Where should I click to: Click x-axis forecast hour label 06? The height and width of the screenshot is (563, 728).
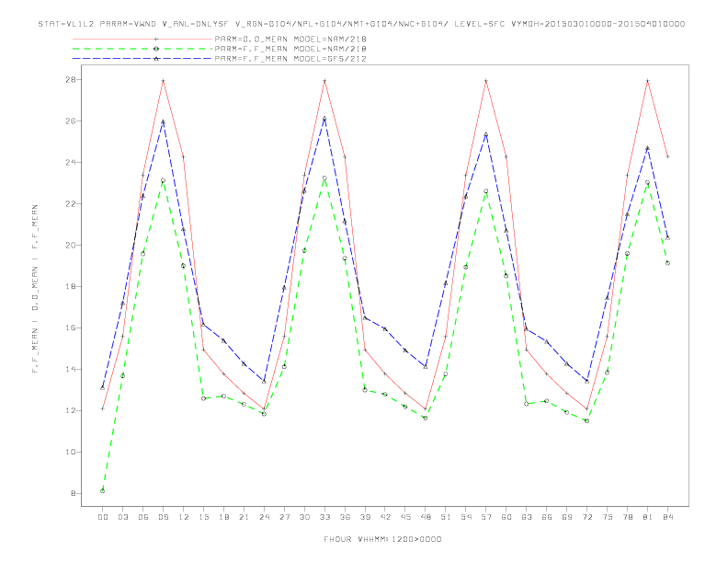tap(143, 517)
